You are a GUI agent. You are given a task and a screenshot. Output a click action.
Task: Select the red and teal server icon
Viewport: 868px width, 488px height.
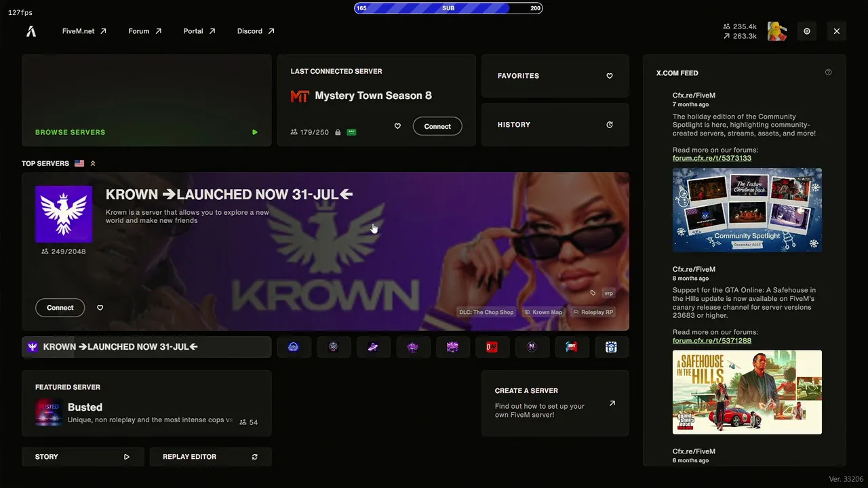pyautogui.click(x=572, y=347)
